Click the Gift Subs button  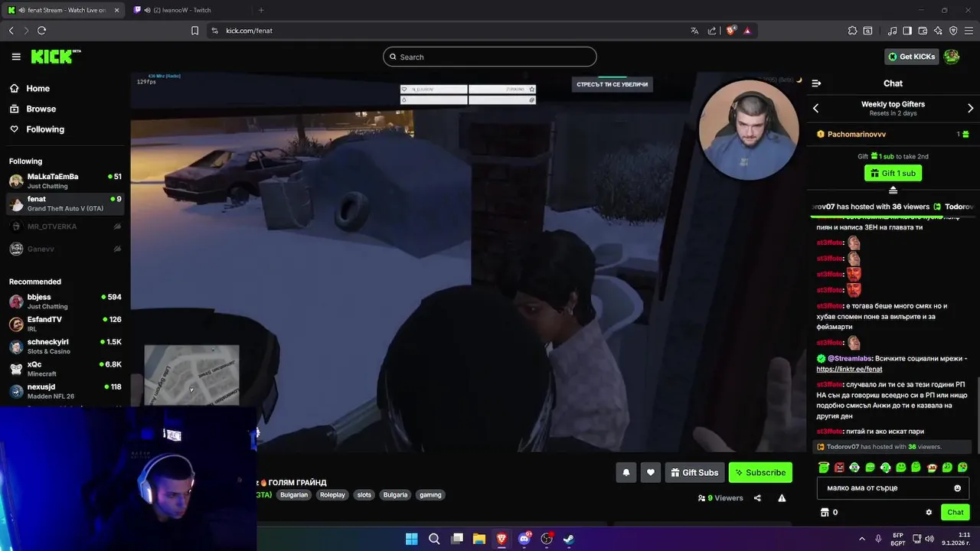(694, 473)
